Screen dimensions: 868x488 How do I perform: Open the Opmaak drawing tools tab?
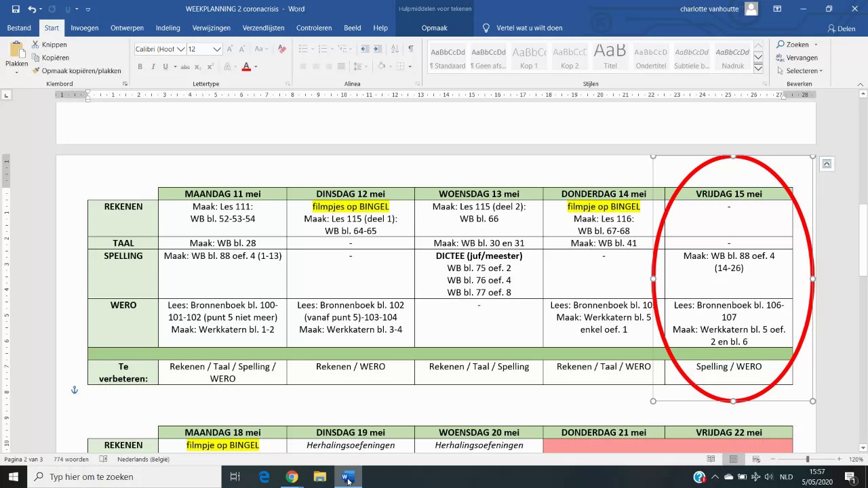(435, 28)
